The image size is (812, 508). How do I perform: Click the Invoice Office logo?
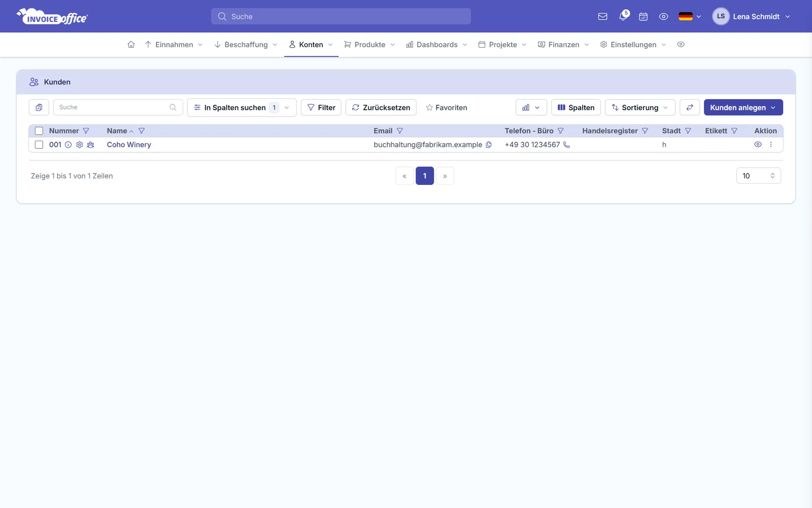click(52, 16)
